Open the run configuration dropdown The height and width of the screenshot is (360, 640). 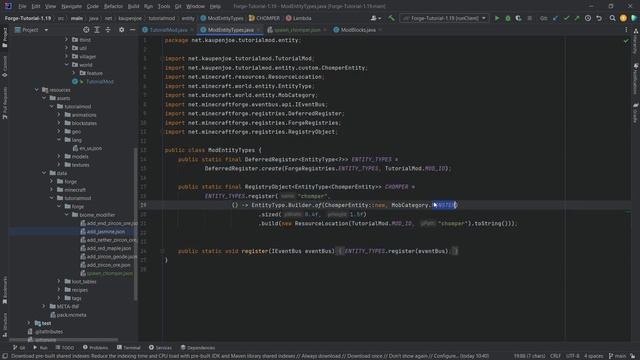tap(444, 18)
